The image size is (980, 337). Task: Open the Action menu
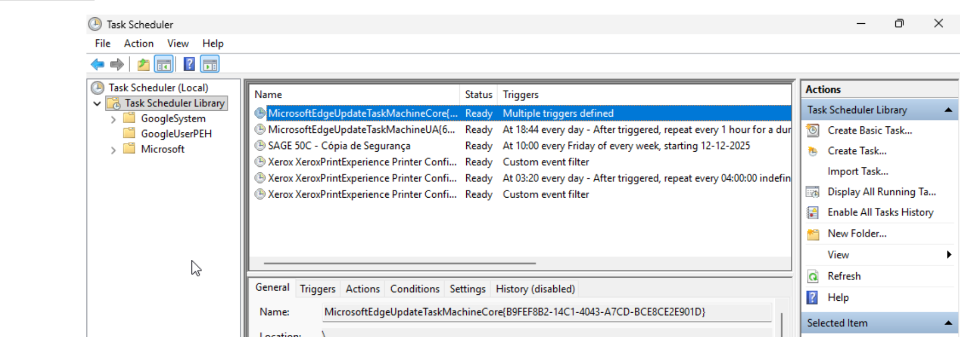[138, 44]
